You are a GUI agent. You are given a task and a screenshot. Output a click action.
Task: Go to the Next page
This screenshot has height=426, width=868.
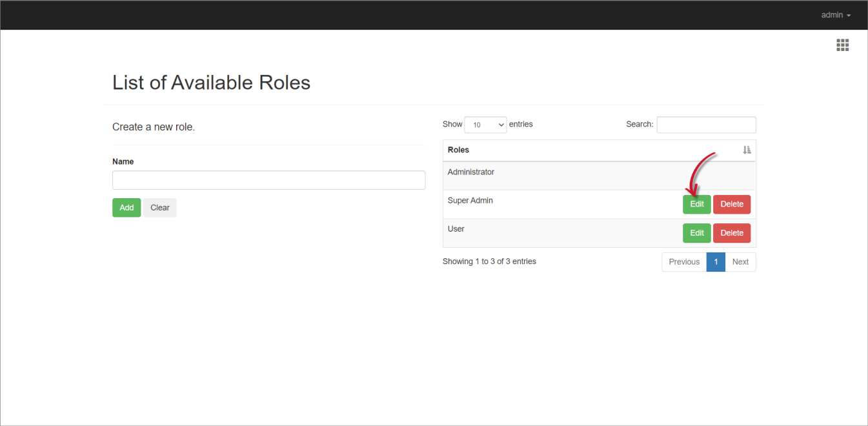740,261
